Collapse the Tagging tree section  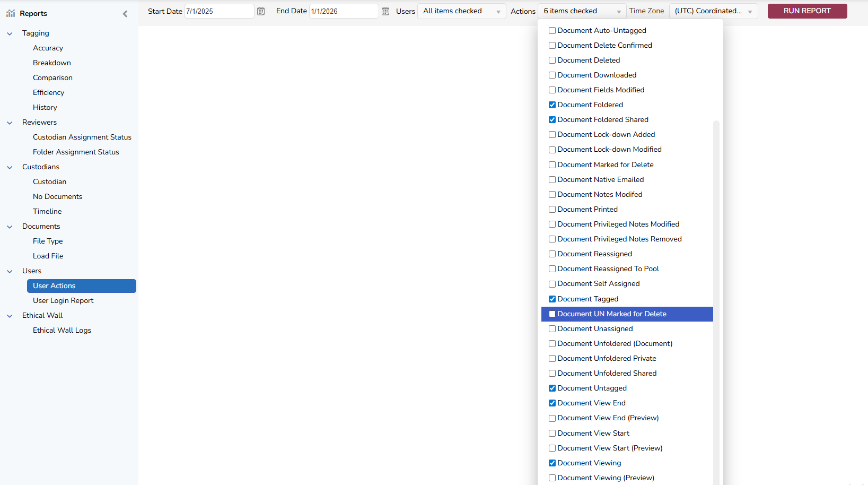click(10, 33)
